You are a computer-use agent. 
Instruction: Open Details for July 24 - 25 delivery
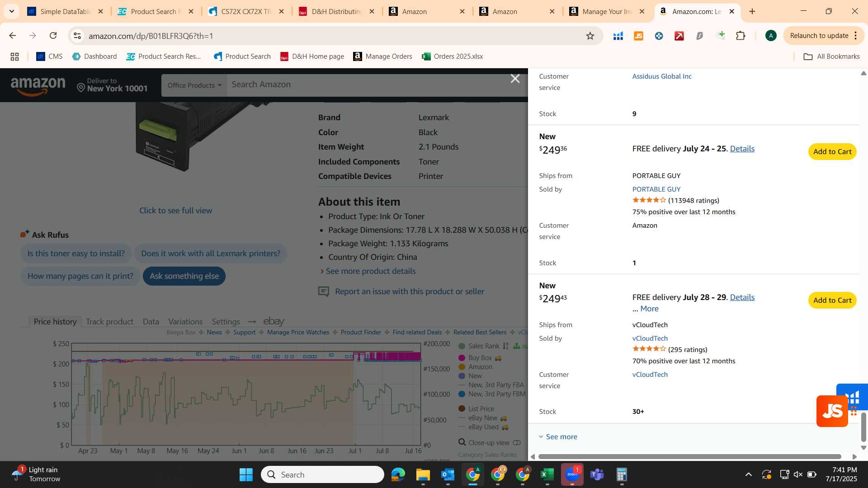click(x=742, y=149)
